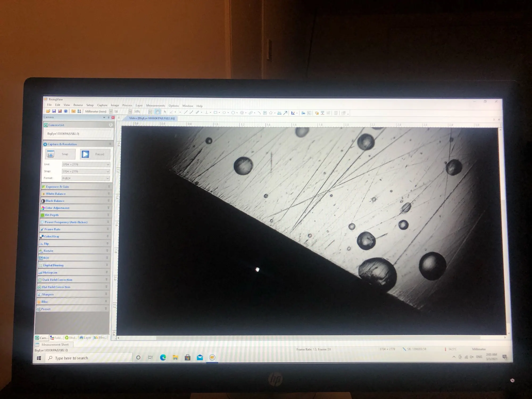Image resolution: width=532 pixels, height=399 pixels.
Task: Open Microsoft Edge from the taskbar
Action: (163, 358)
